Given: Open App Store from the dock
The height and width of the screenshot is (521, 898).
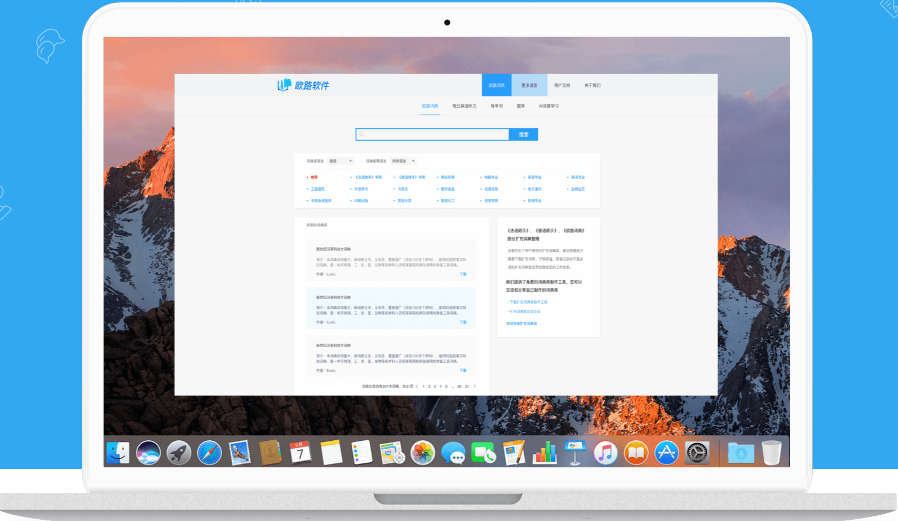Looking at the screenshot, I should click(667, 452).
